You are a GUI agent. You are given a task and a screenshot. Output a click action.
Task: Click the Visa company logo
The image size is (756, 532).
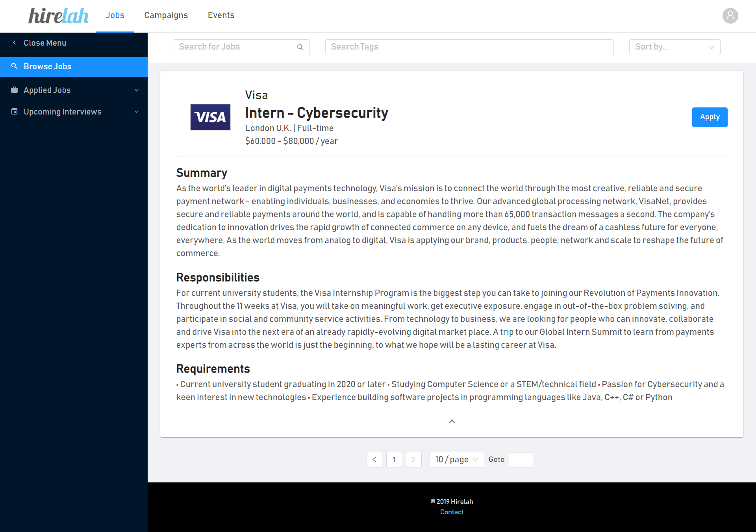[210, 117]
